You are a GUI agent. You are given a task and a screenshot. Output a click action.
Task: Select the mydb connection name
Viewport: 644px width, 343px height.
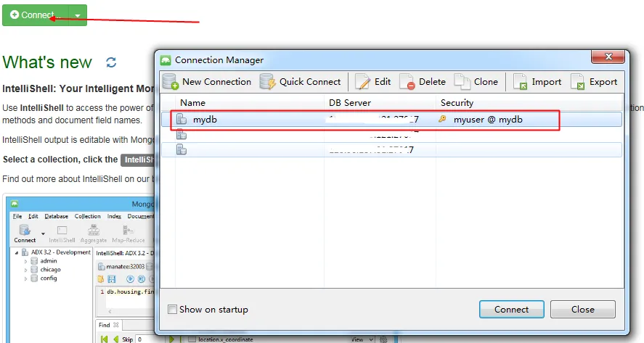(205, 120)
